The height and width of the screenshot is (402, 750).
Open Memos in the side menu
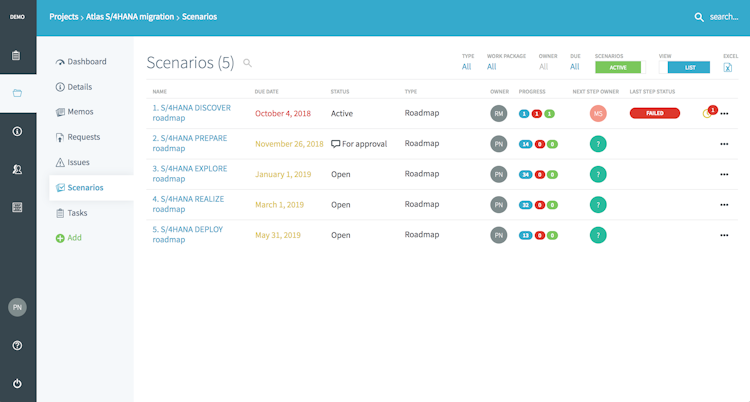point(75,112)
